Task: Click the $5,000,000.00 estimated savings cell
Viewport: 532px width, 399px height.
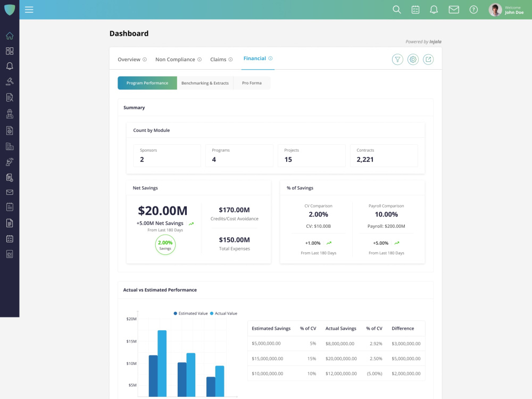Action: click(266, 343)
